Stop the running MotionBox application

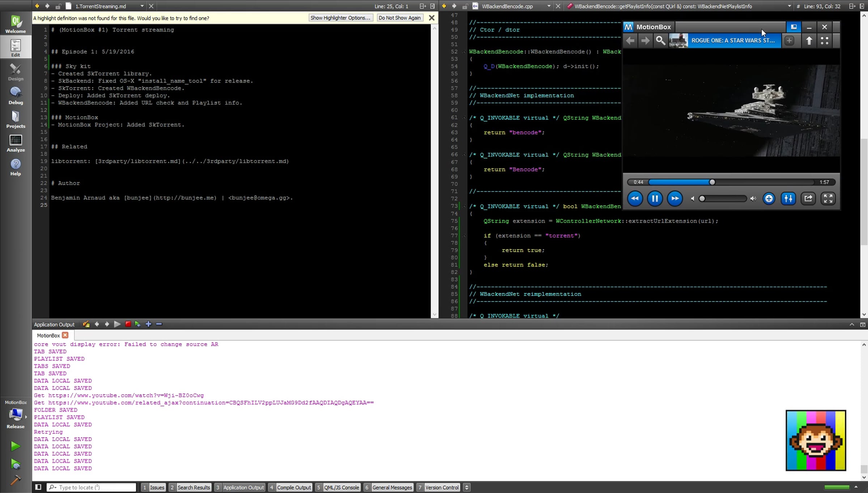(x=128, y=324)
